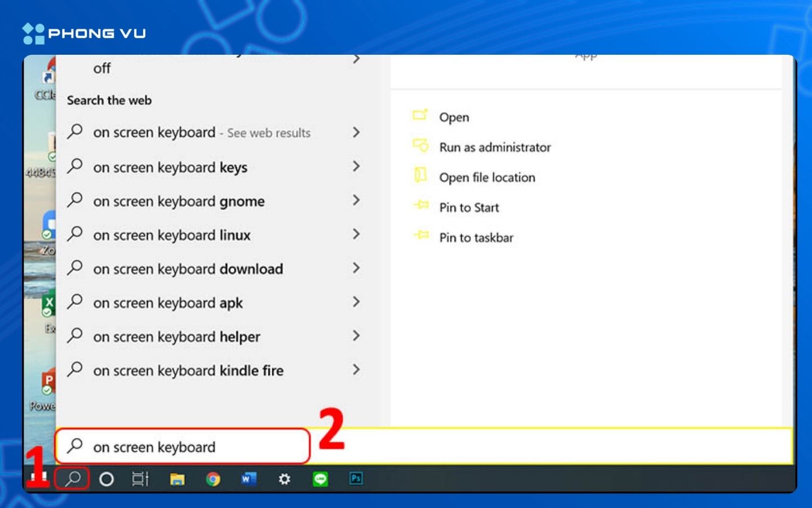This screenshot has width=812, height=508.
Task: Choose 'Pin to taskbar' from the actions list
Action: [x=476, y=237]
